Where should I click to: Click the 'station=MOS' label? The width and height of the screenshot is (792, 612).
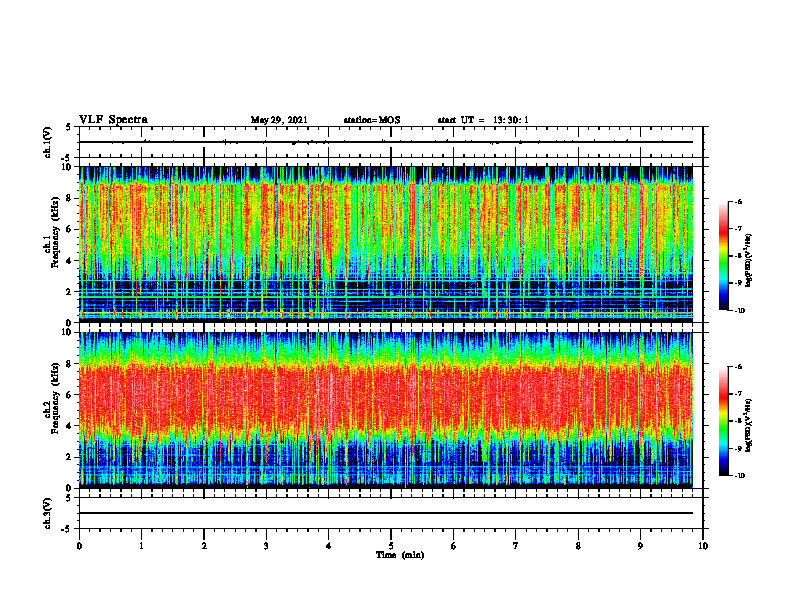(372, 120)
